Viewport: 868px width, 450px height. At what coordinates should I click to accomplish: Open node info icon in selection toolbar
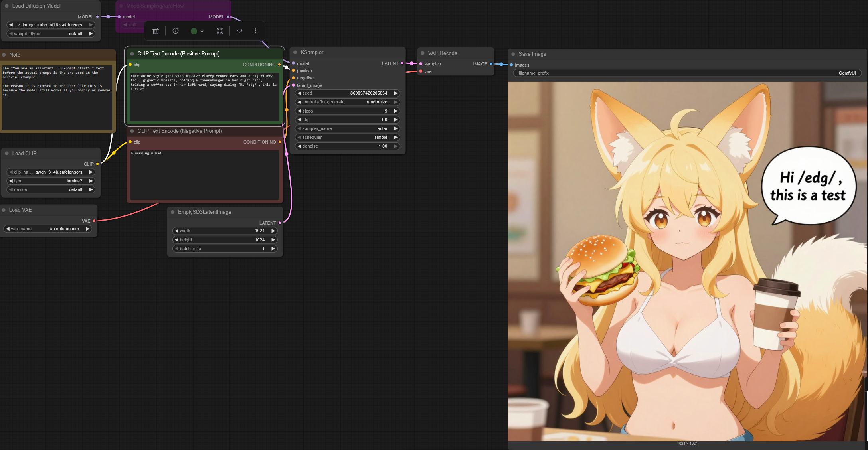tap(176, 31)
